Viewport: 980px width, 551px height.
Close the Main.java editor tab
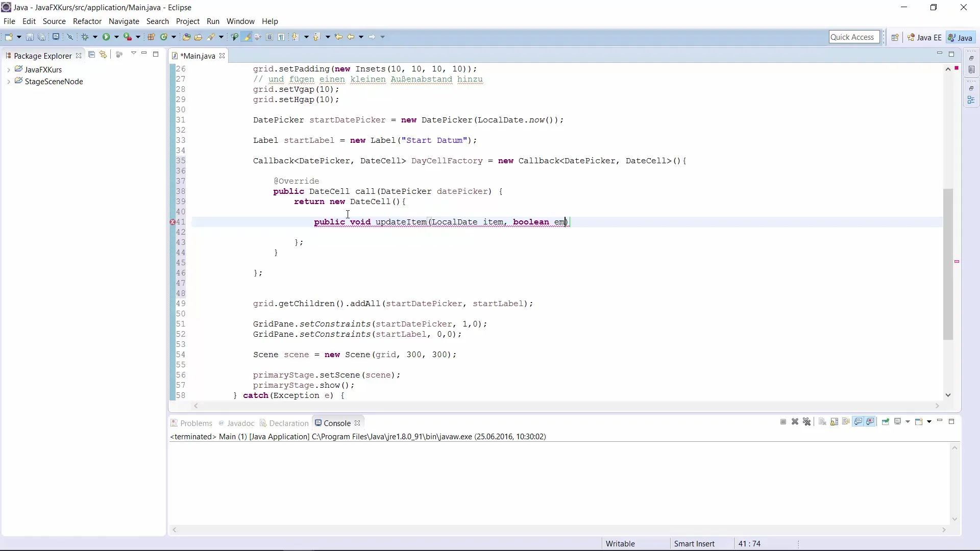tap(222, 56)
